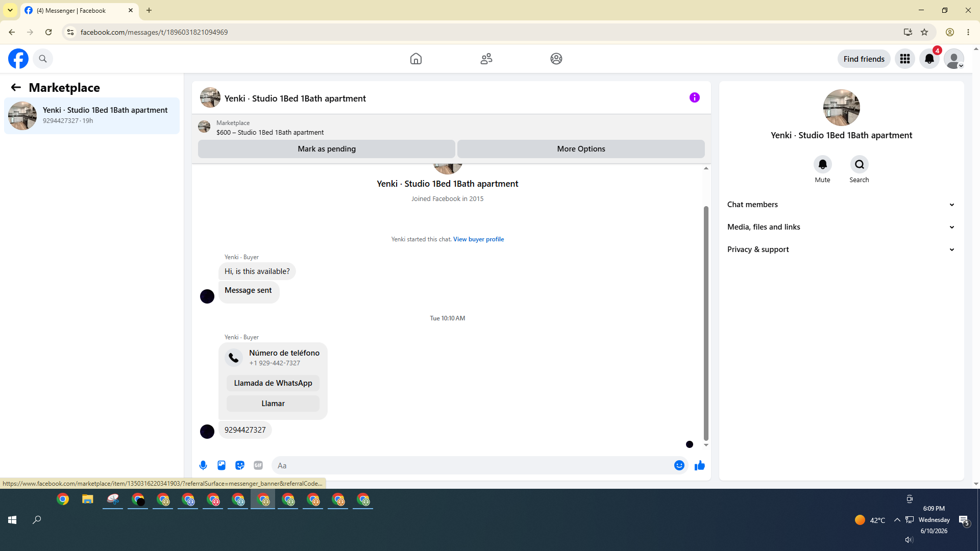Open Windows taskbar search
Screen dimensions: 980x551
coord(37,520)
